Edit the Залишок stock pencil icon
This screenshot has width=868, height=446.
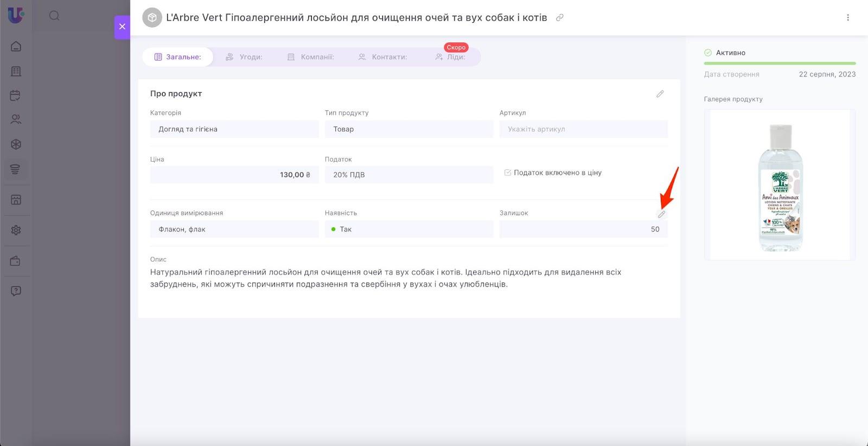click(x=661, y=214)
